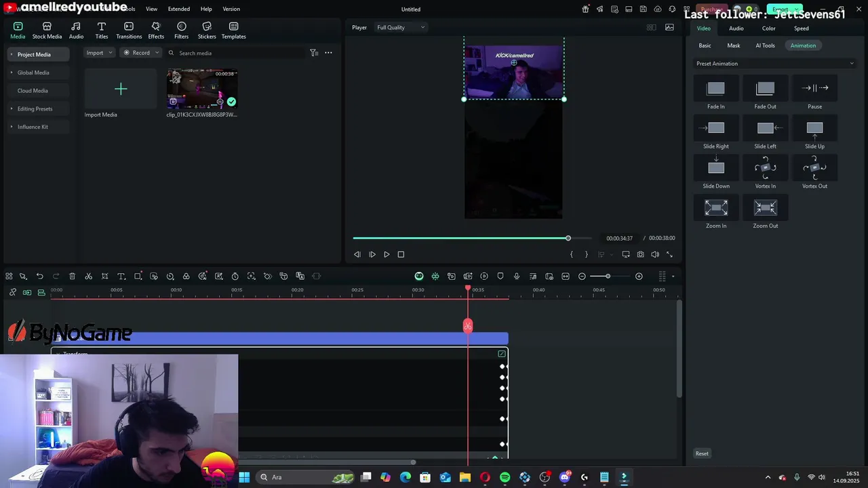Expand the Editing Presets folder

point(35,108)
